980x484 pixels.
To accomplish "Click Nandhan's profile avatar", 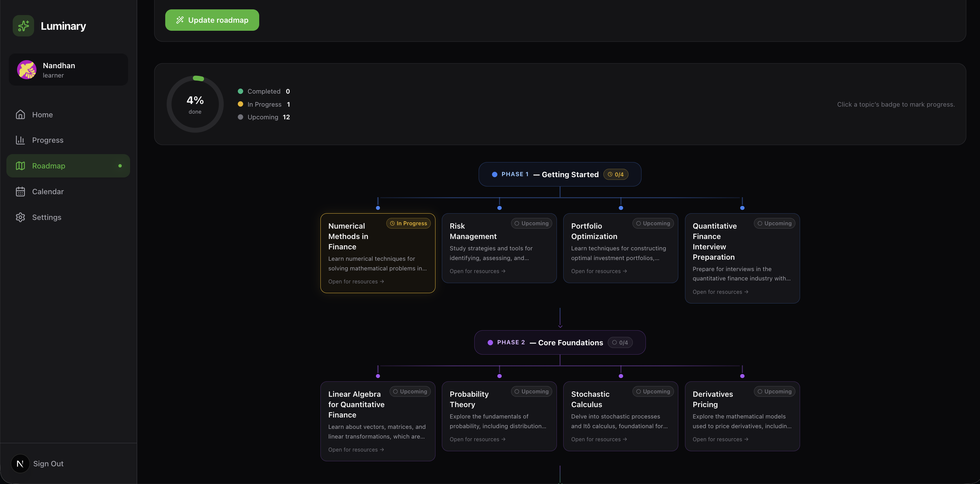I will click(x=27, y=70).
